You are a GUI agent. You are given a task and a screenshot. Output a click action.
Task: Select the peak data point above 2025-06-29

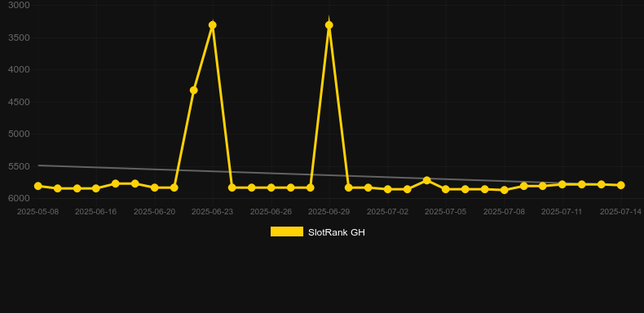pos(329,25)
